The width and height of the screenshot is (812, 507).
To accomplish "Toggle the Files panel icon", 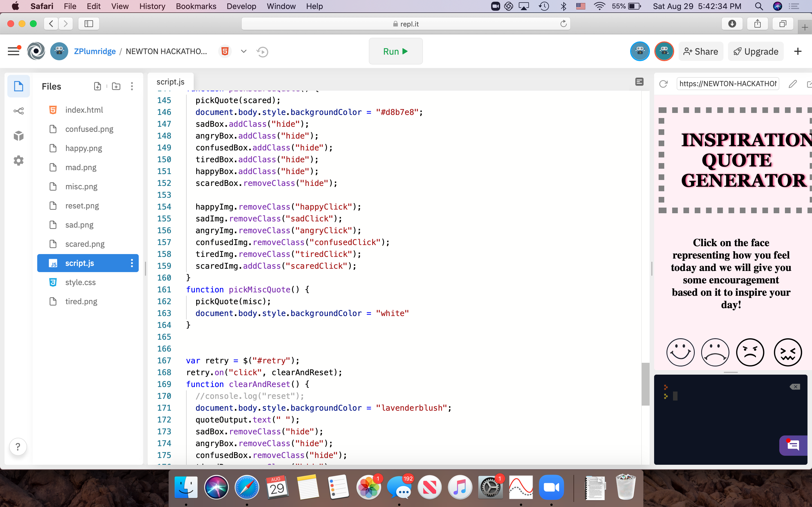I will click(x=18, y=86).
